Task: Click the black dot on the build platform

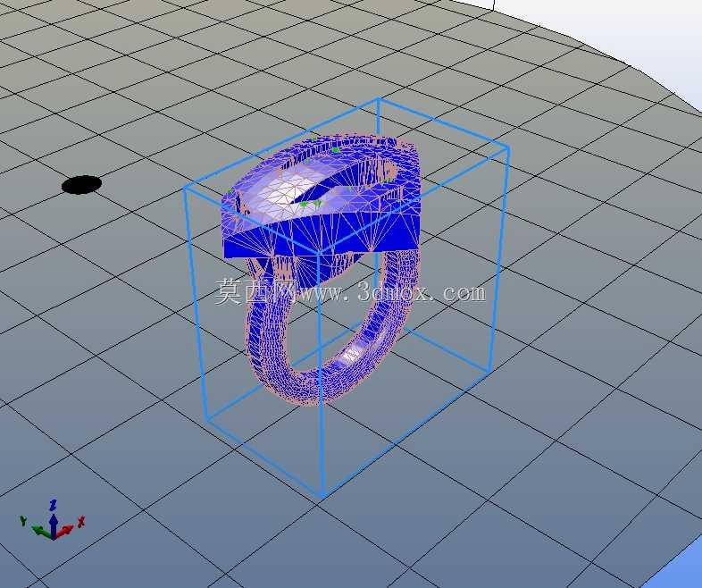Action: click(81, 184)
